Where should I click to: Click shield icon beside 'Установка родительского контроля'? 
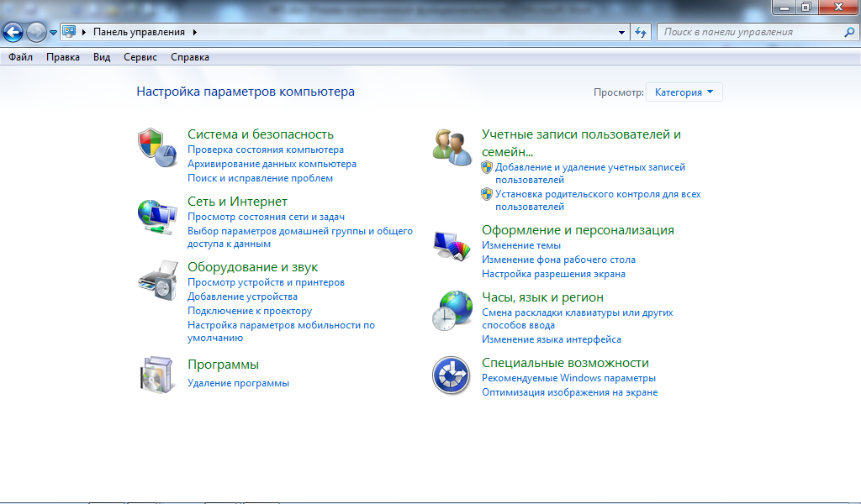(487, 194)
